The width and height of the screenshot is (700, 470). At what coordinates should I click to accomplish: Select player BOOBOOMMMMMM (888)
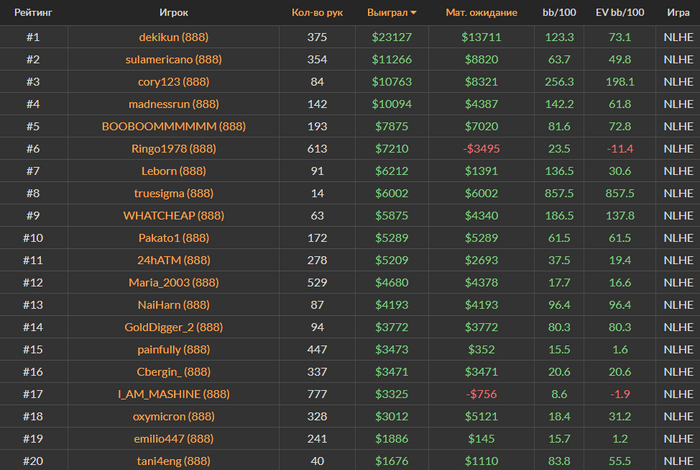click(174, 126)
